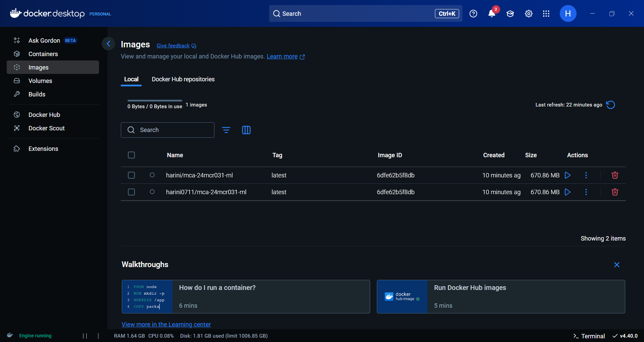Open the filter images icon
The width and height of the screenshot is (644, 342).
[226, 130]
